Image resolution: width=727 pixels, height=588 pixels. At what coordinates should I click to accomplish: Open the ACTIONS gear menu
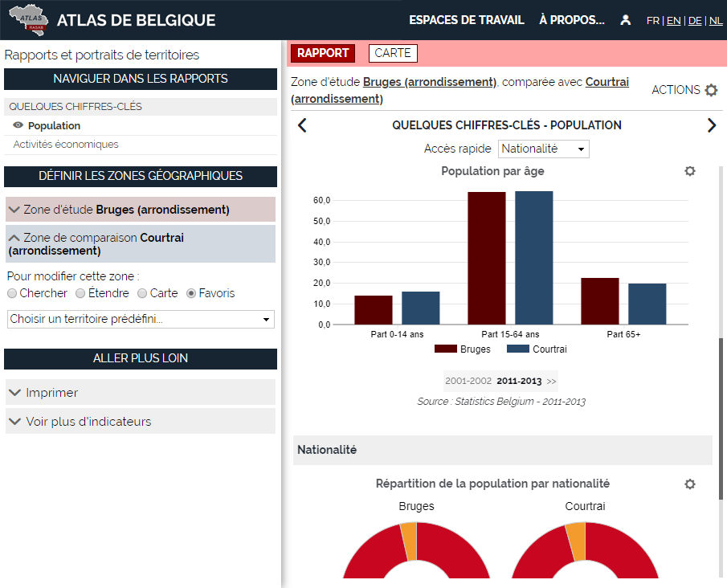[711, 90]
